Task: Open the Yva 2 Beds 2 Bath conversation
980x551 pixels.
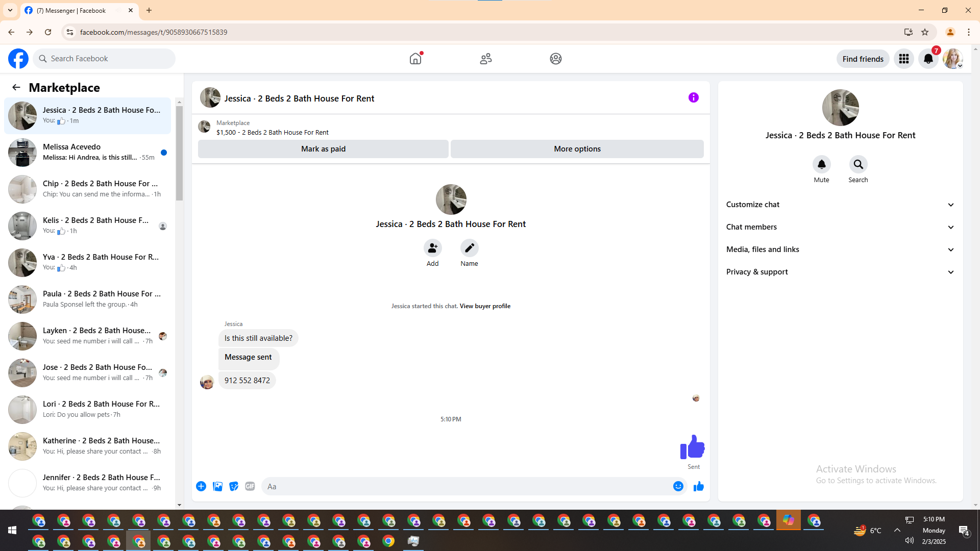Action: coord(88,262)
